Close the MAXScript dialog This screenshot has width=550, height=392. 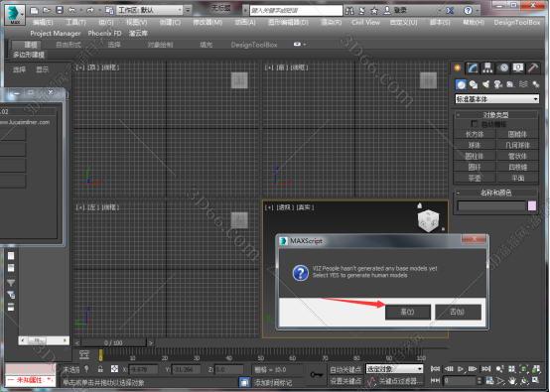tap(474, 239)
